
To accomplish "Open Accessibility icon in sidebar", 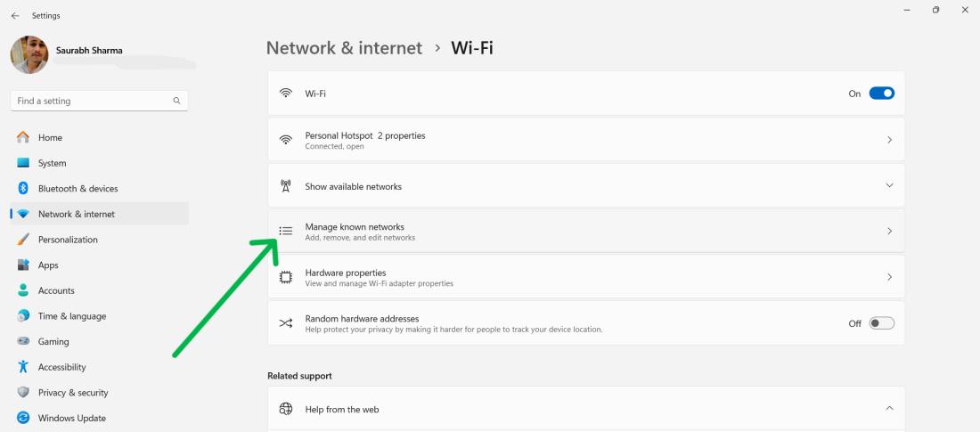I will 23,367.
